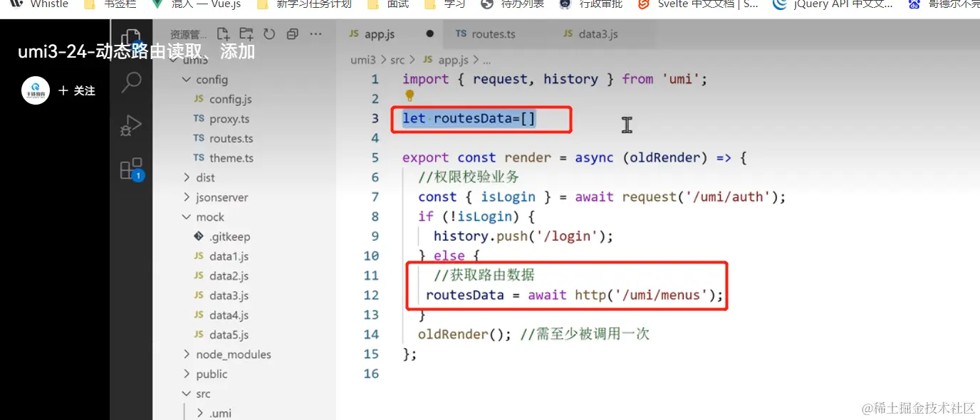
Task: Expand the jsonserver folder
Action: 215,197
